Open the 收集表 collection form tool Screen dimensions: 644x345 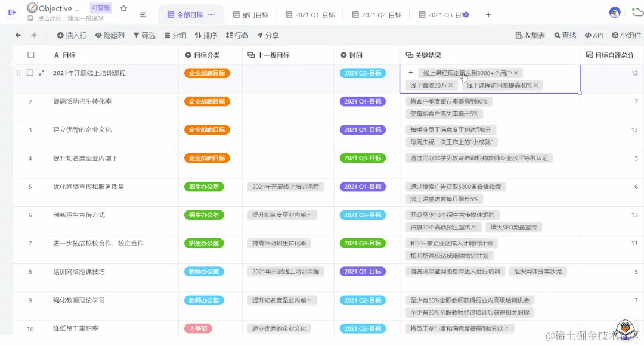[x=530, y=35]
